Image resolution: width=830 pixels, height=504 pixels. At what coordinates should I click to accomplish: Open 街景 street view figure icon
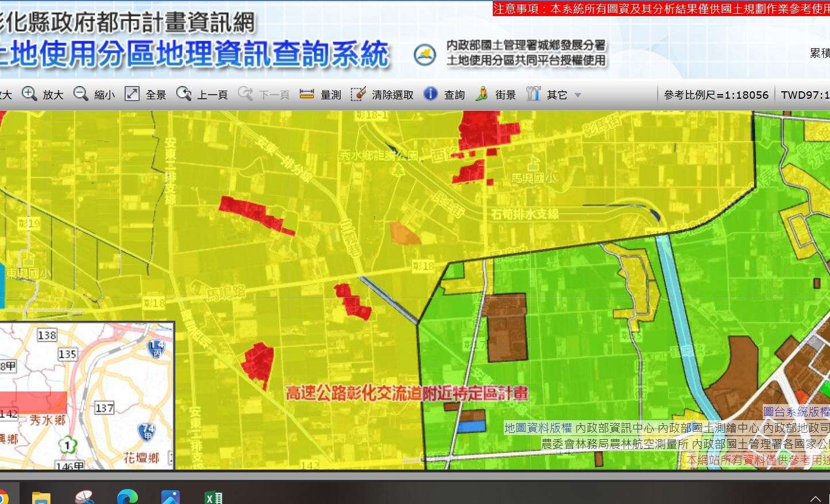coord(482,94)
